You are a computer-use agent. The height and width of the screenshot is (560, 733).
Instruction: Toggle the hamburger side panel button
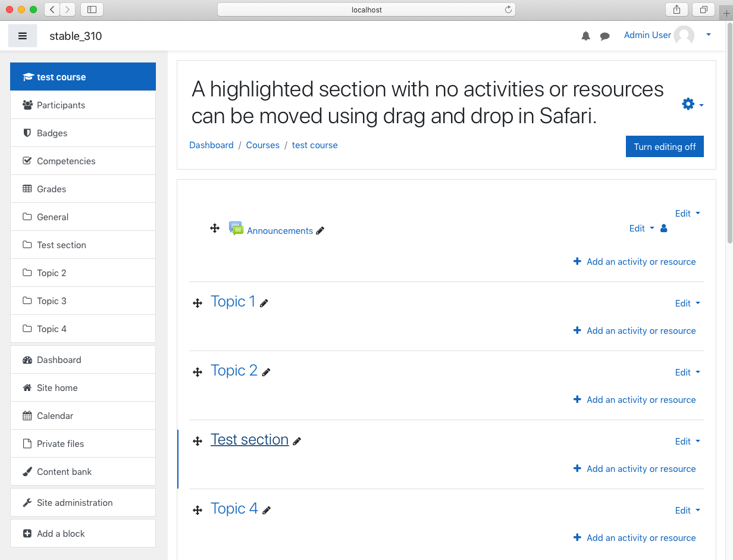click(23, 36)
